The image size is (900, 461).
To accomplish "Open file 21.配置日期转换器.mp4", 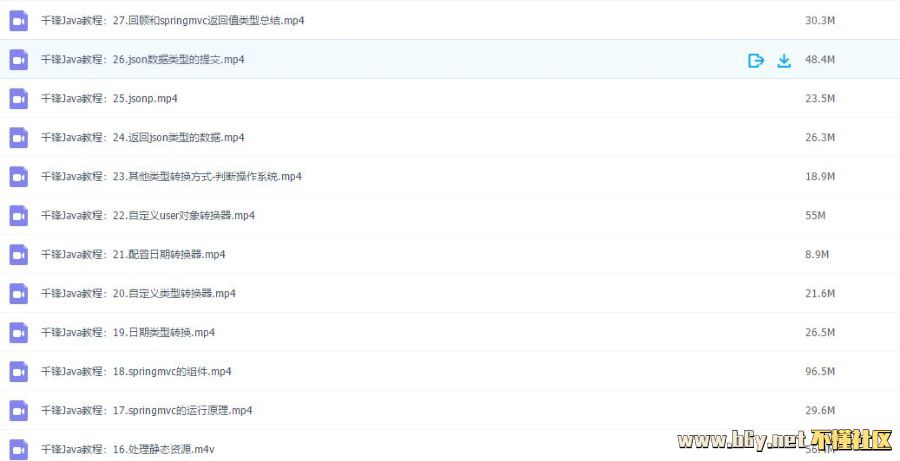I will (x=133, y=254).
